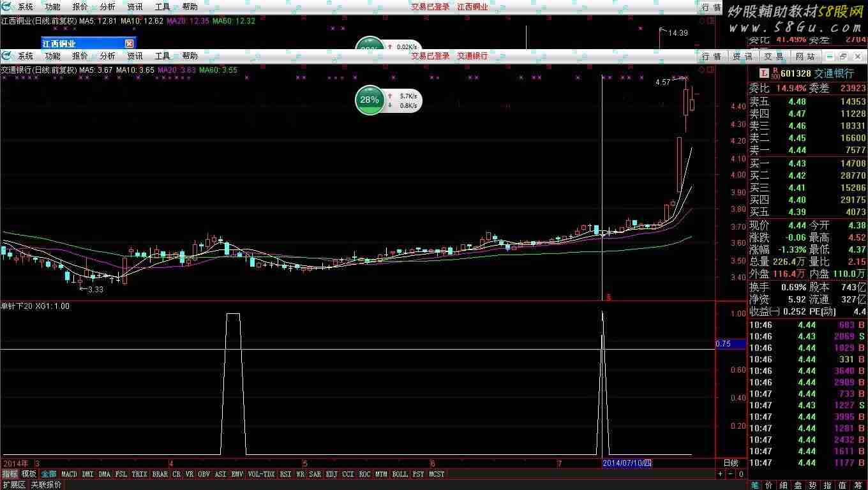Select the 细 tab in quote panel
Viewport: 868px width, 490px height.
[x=784, y=485]
